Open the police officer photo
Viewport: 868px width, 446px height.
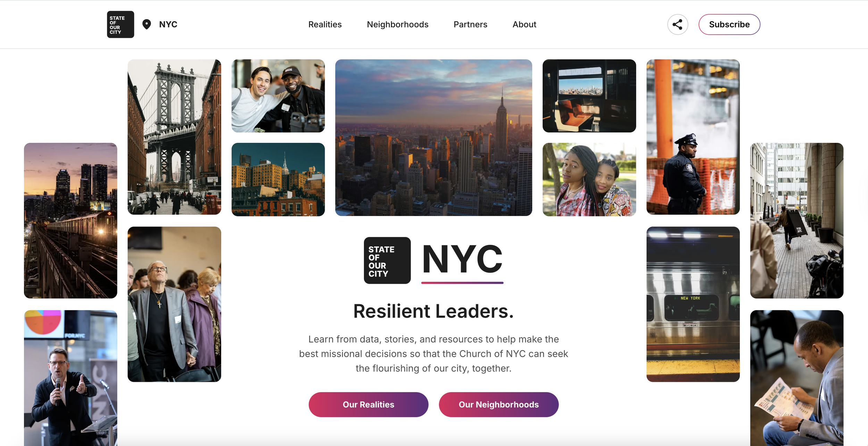coord(693,137)
